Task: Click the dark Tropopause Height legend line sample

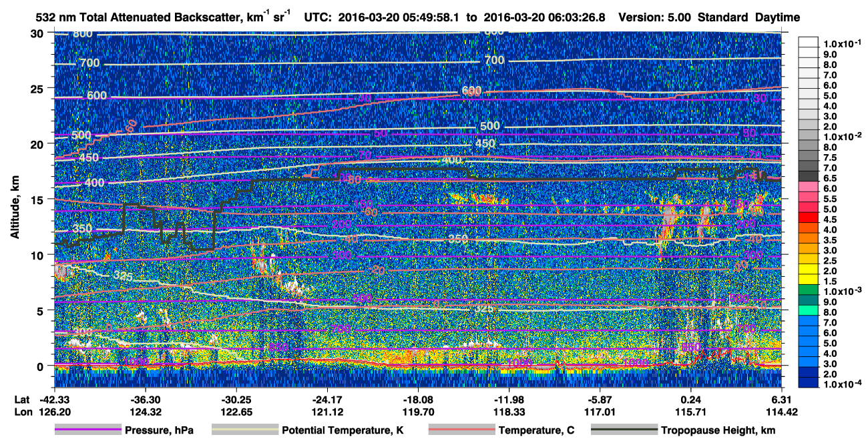Action: click(624, 430)
